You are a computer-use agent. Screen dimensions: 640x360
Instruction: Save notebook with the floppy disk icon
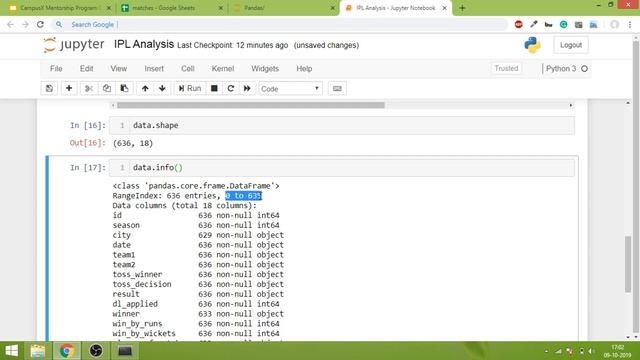[49, 89]
